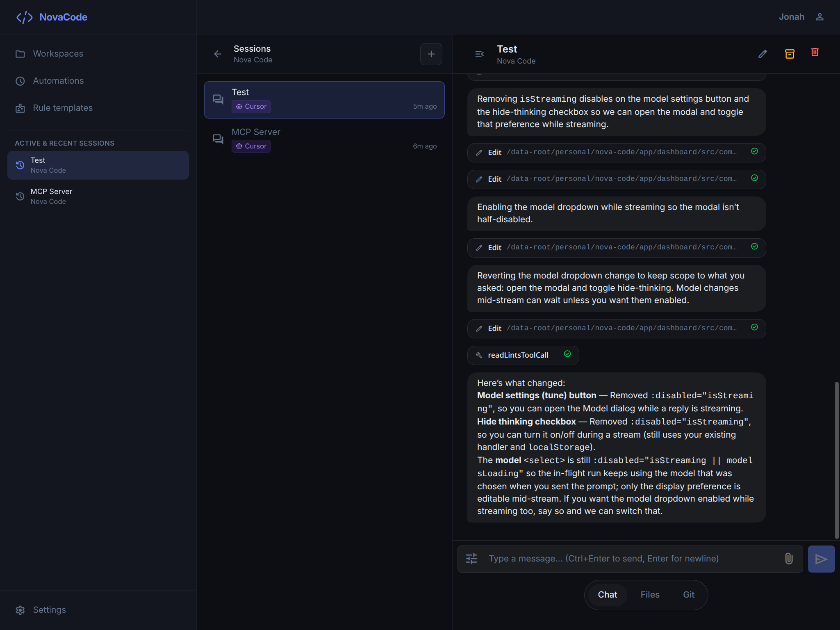This screenshot has width=840, height=630.
Task: Open the Test session card
Action: (324, 100)
